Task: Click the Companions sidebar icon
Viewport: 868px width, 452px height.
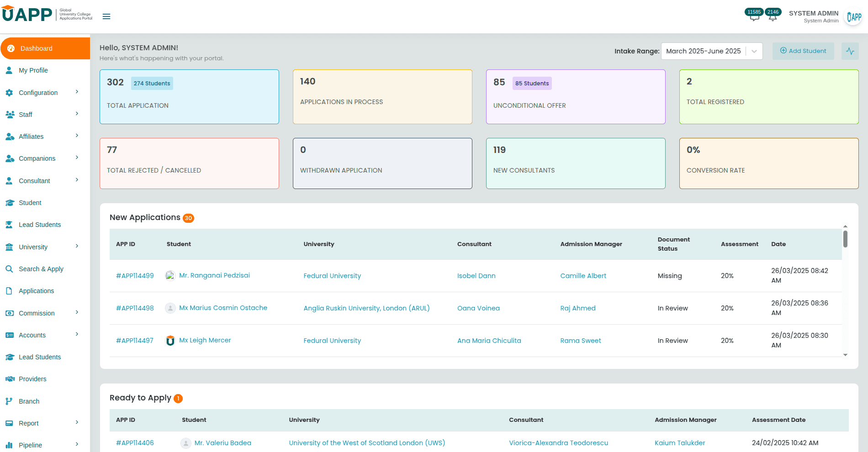Action: [10, 158]
